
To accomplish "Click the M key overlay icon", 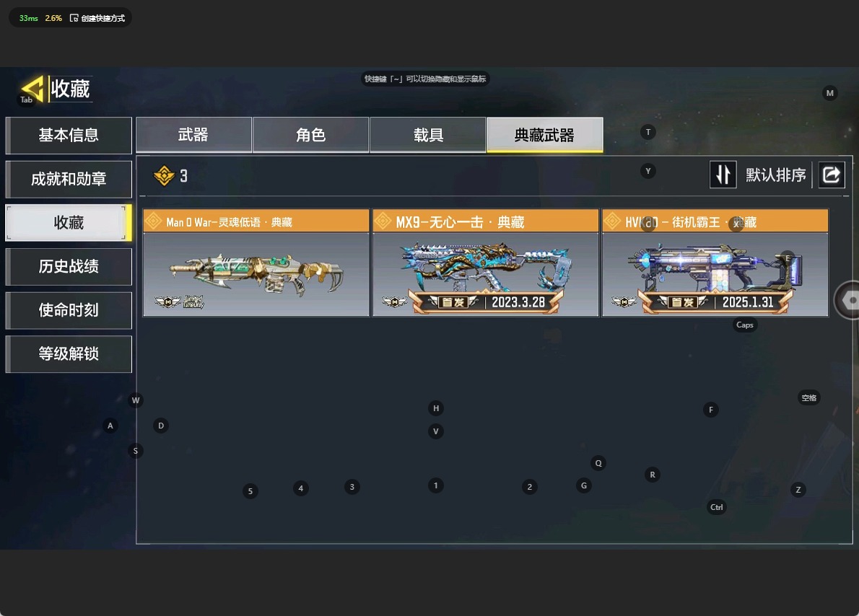I will (x=830, y=93).
